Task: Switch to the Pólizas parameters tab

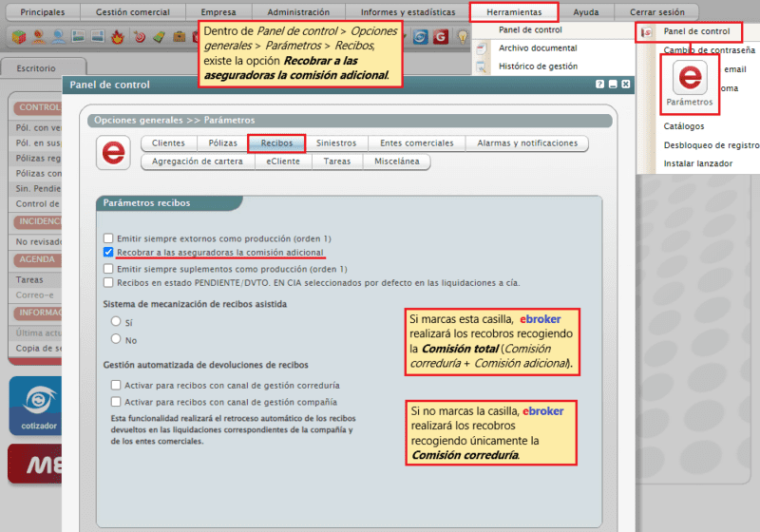Action: coord(223,142)
